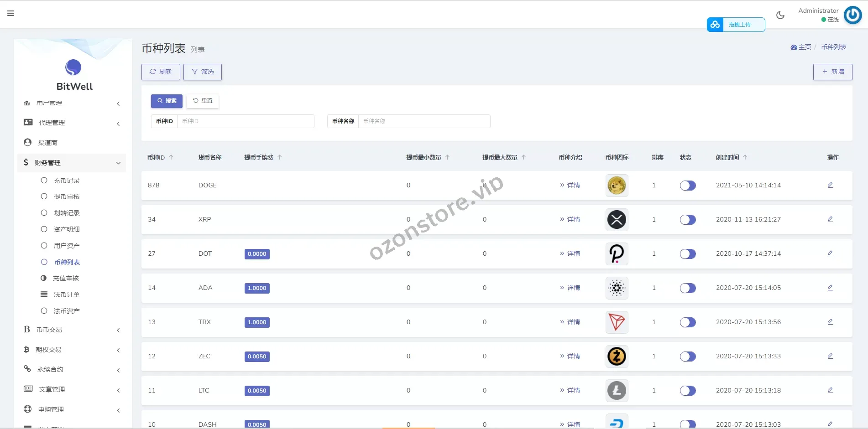This screenshot has width=868, height=429.
Task: Click the XRP coin icon thumbnail
Action: click(x=617, y=220)
